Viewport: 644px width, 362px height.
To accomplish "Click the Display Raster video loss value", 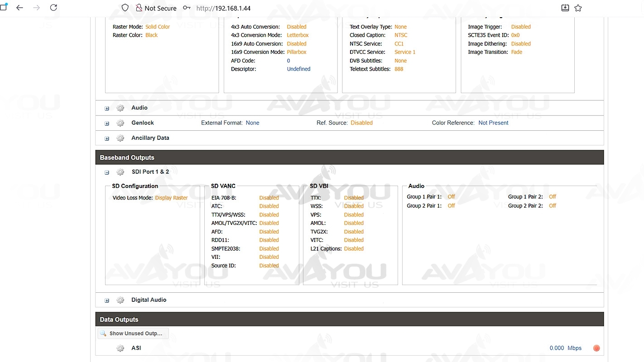I will [x=171, y=198].
